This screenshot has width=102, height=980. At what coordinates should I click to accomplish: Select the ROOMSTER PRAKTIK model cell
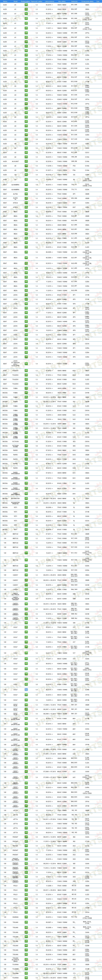click(x=15, y=503)
